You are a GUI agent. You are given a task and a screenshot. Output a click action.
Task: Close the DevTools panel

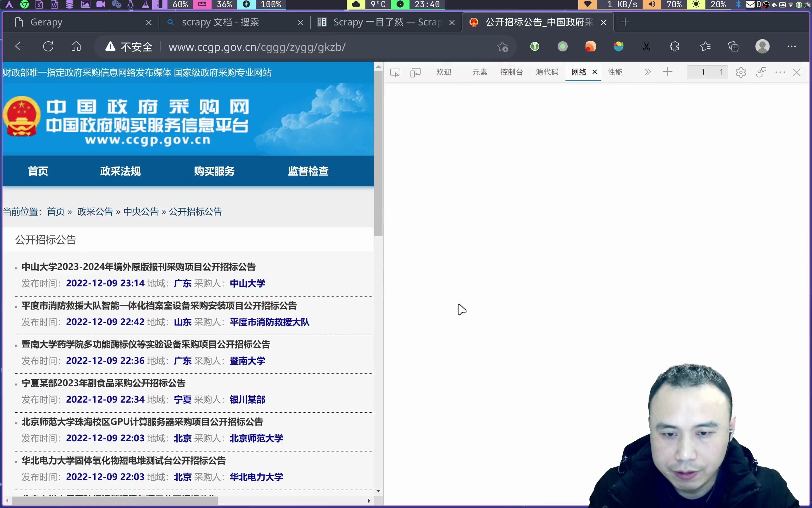[797, 72]
